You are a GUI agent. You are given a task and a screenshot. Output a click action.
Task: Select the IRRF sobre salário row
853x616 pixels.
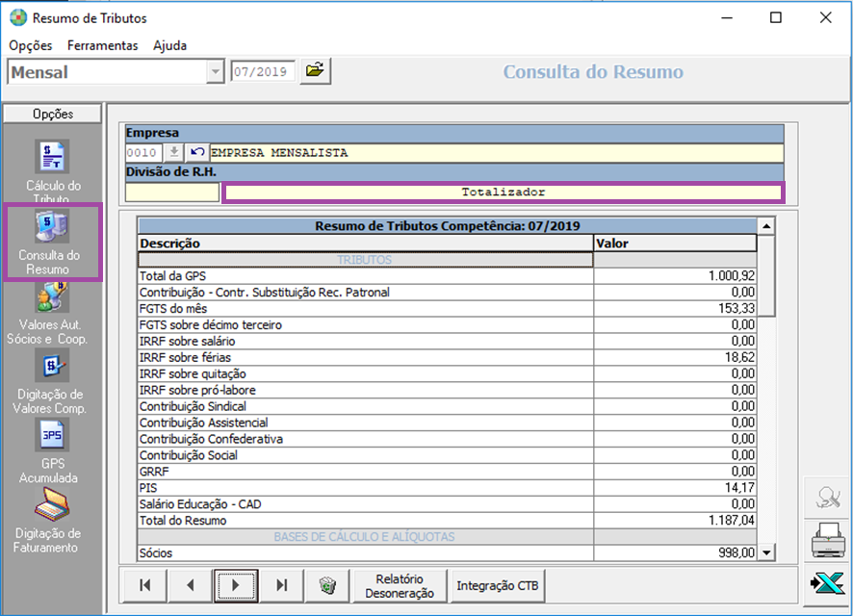point(447,342)
